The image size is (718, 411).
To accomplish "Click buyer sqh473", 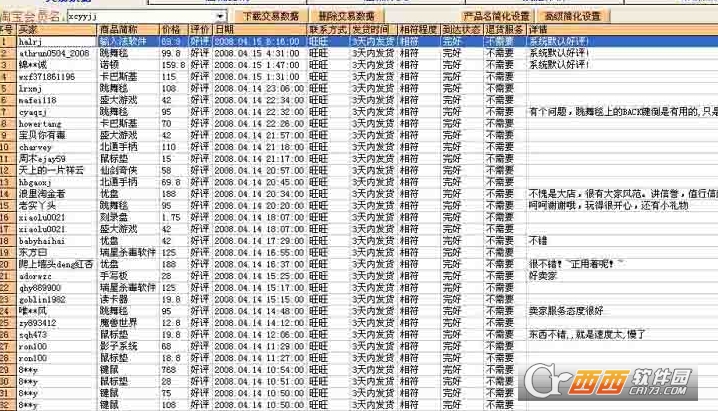I will [33, 335].
